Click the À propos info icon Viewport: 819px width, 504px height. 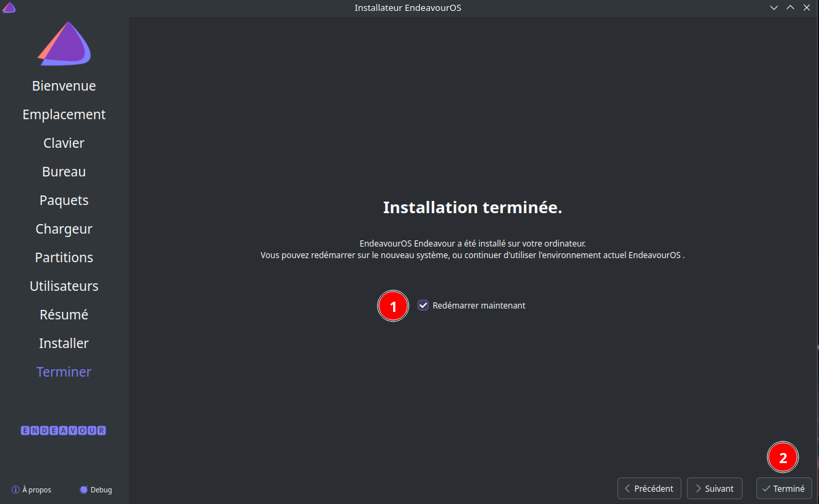[x=16, y=490]
